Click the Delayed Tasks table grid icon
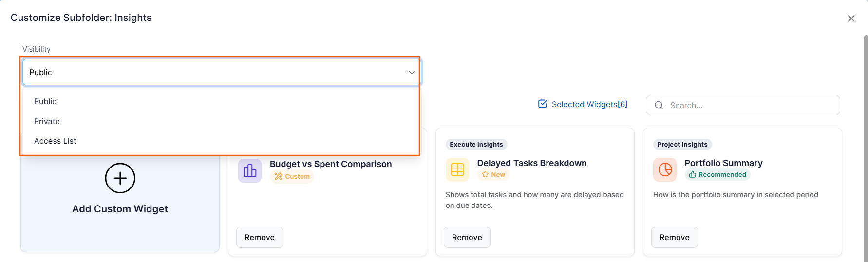 tap(457, 169)
